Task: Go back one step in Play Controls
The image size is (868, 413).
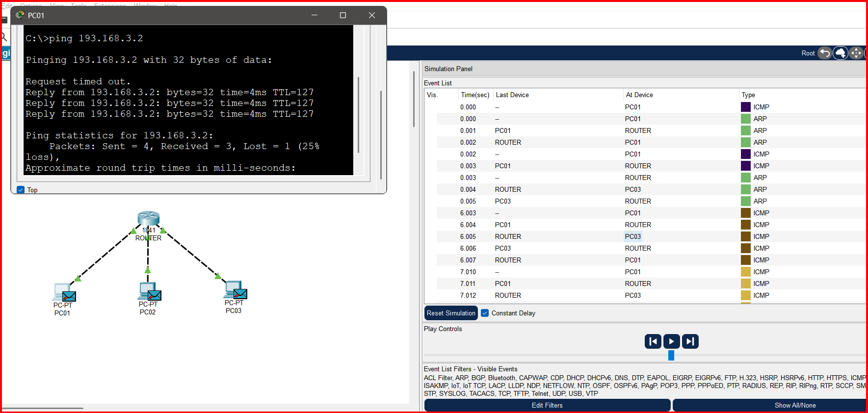Action: [x=653, y=341]
